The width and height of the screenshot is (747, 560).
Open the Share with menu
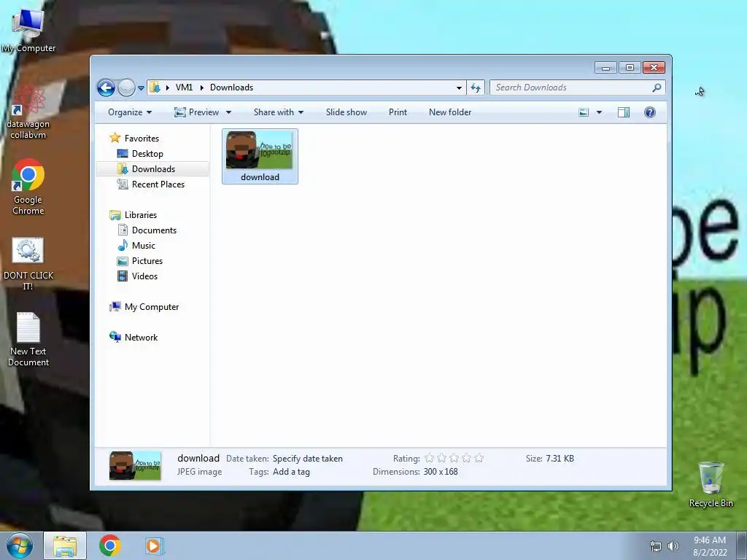(x=279, y=112)
